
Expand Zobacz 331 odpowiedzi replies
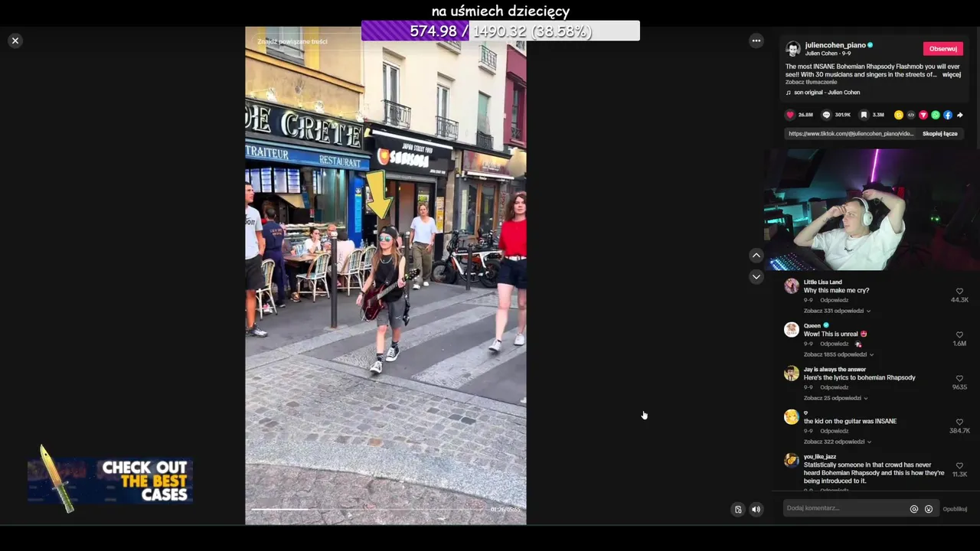click(837, 311)
